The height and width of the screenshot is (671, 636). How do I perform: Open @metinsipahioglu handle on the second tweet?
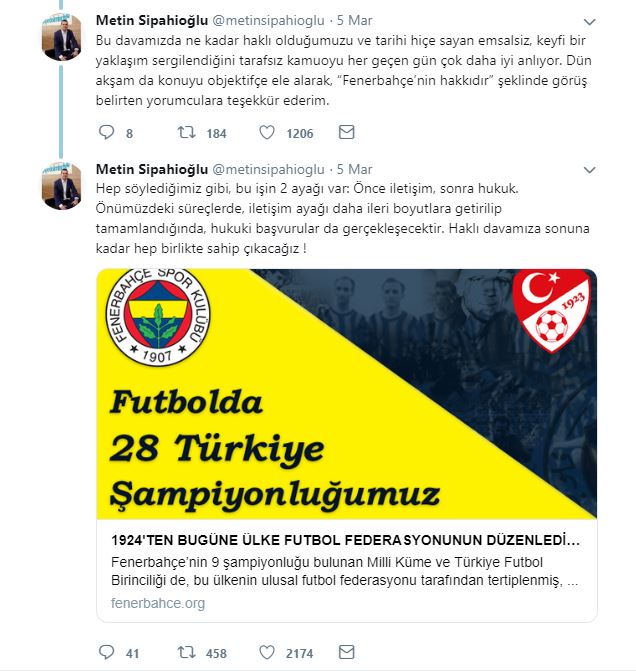pyautogui.click(x=268, y=169)
